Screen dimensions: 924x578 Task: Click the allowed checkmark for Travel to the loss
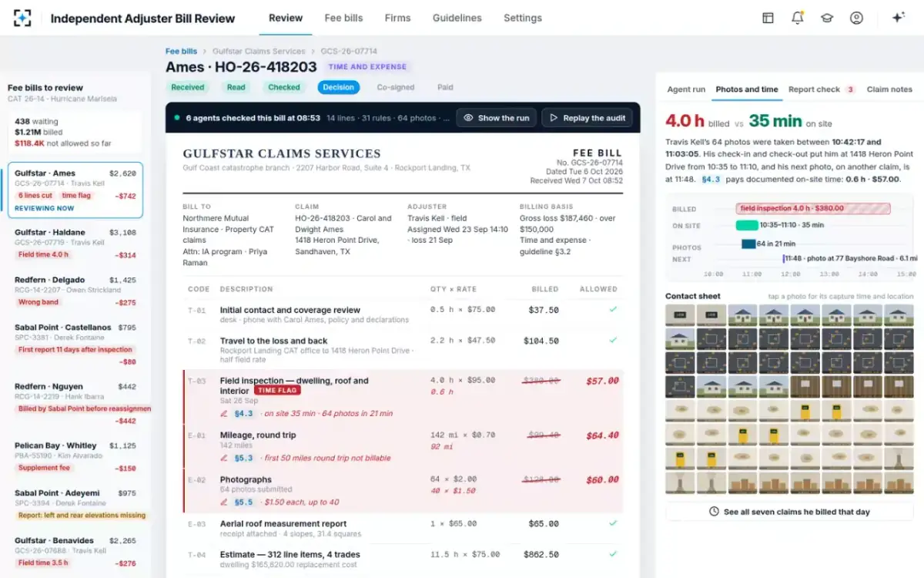pyautogui.click(x=613, y=340)
